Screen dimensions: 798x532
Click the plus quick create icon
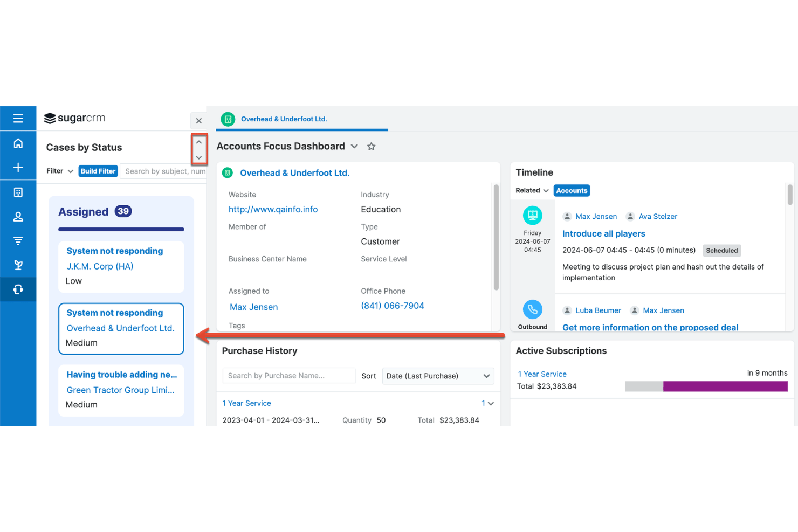(x=18, y=168)
